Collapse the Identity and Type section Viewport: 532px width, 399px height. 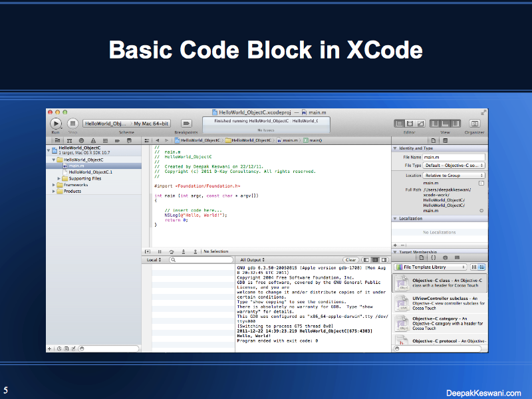(395, 148)
